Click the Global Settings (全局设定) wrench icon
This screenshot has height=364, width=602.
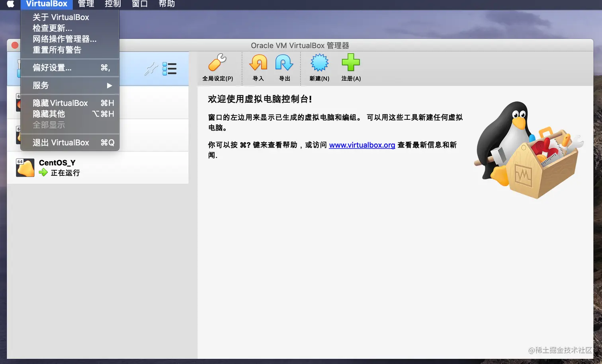coord(217,63)
